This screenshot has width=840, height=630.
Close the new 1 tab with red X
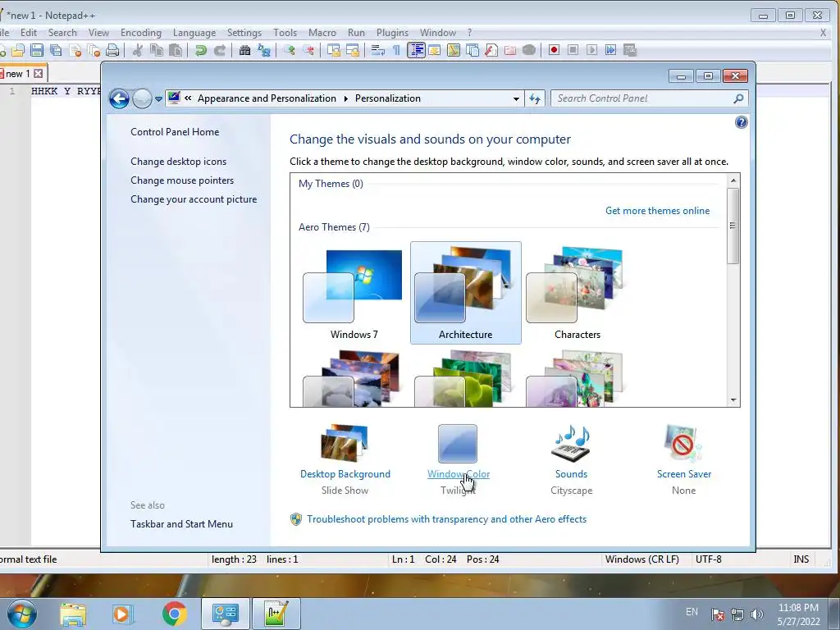tap(38, 73)
